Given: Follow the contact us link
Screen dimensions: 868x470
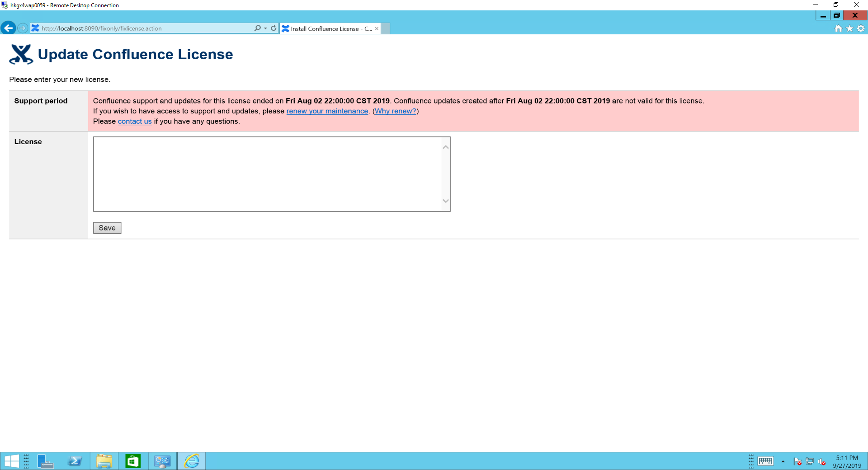Looking at the screenshot, I should click(x=135, y=122).
